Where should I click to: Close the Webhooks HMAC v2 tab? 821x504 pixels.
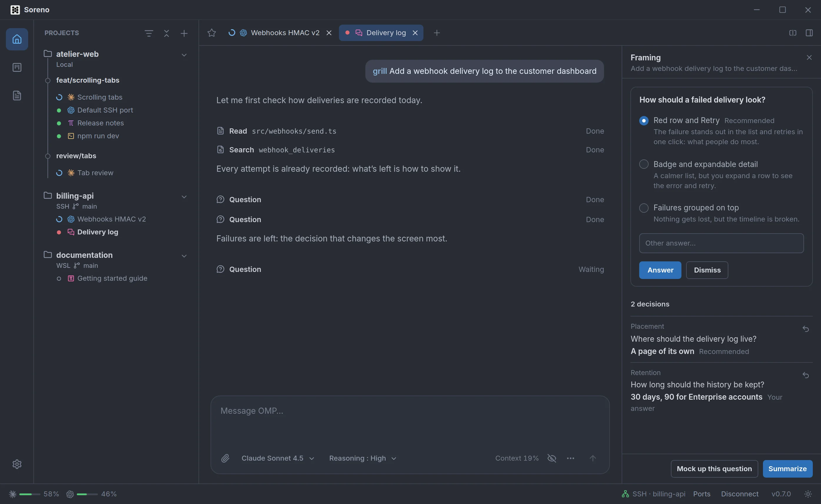click(329, 33)
